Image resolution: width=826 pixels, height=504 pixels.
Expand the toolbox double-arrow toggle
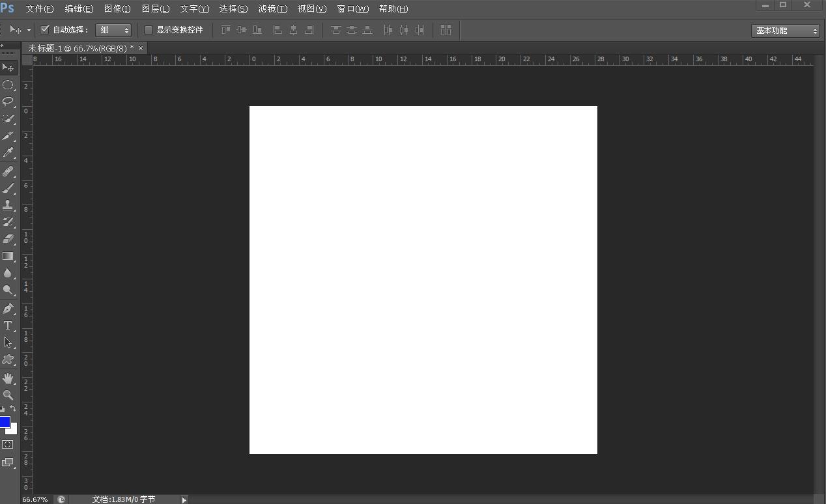3,44
